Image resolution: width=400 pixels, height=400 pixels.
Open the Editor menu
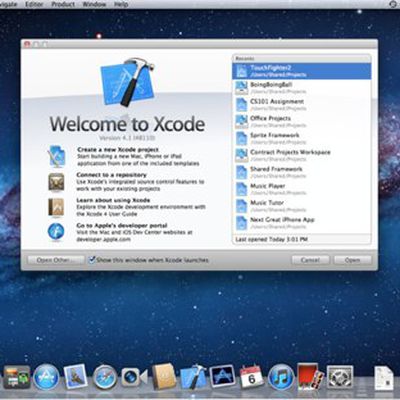34,4
